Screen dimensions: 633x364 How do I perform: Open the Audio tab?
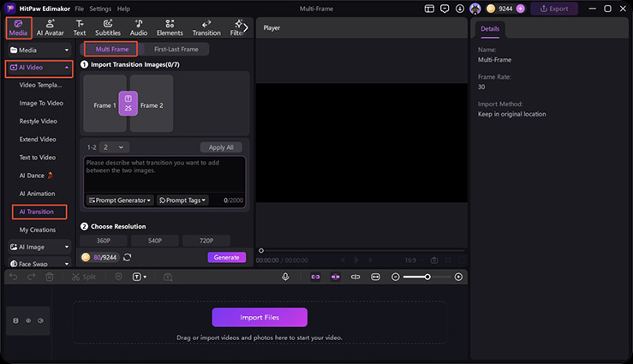pyautogui.click(x=139, y=28)
